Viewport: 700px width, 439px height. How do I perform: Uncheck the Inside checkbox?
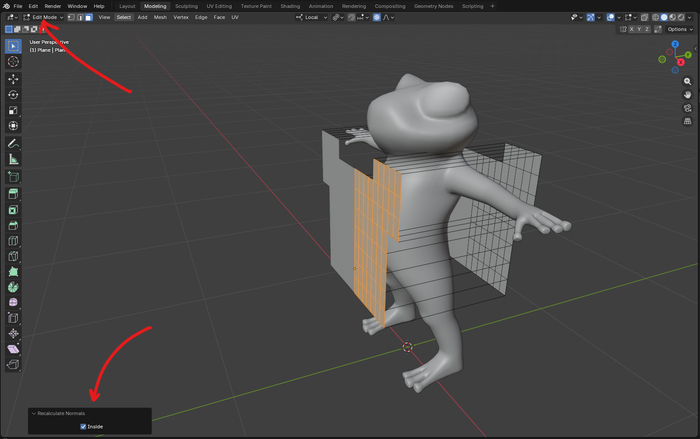click(x=84, y=426)
